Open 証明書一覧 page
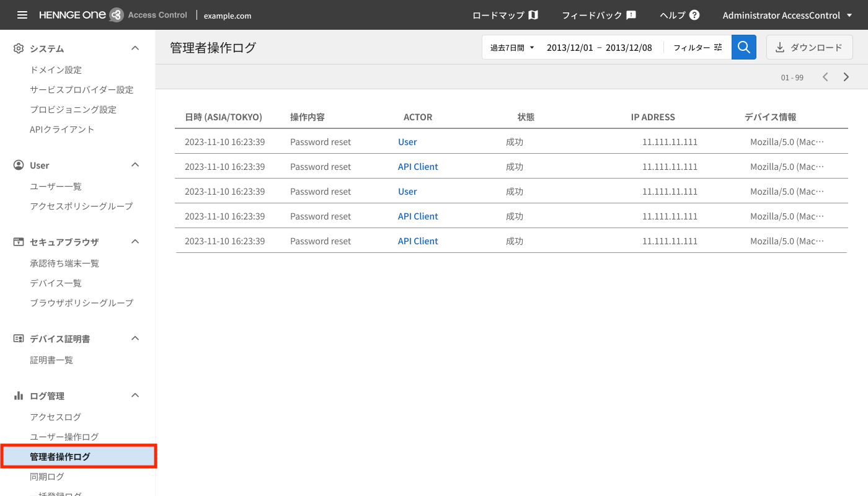 pyautogui.click(x=51, y=360)
